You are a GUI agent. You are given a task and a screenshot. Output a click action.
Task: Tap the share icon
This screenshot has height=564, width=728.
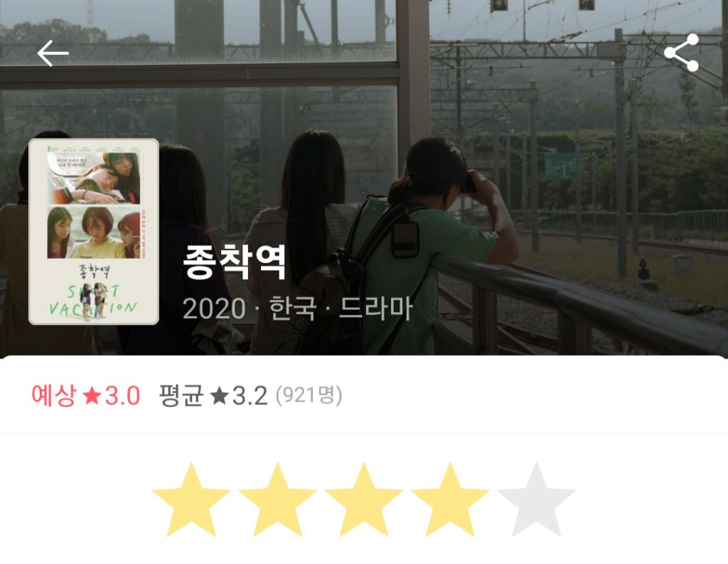(681, 52)
